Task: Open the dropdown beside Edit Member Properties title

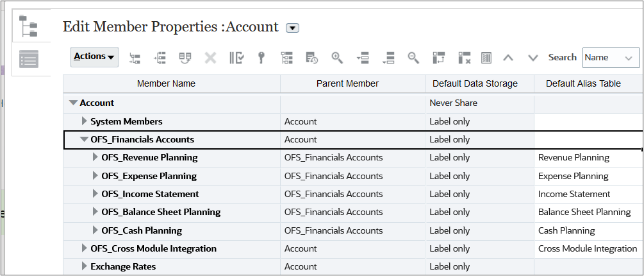Action: (x=292, y=28)
